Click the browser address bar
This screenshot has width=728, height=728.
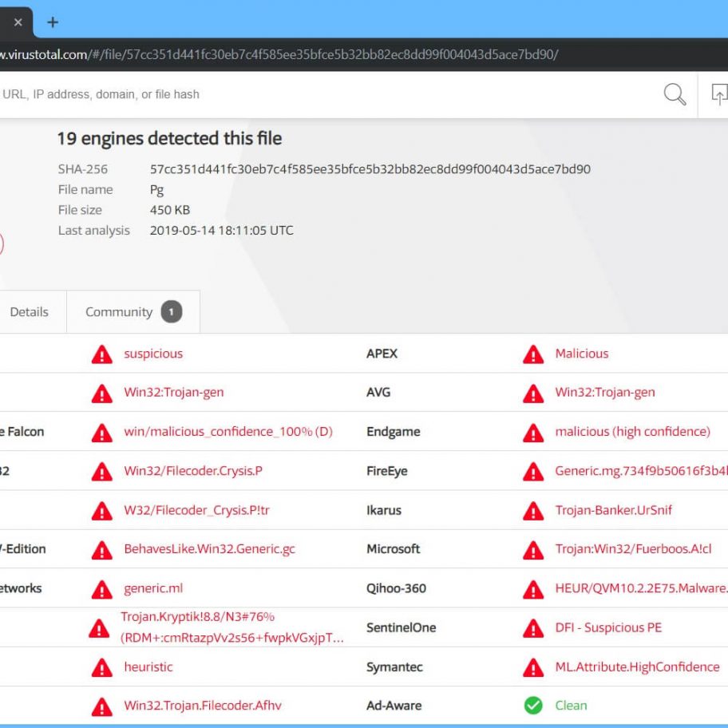319,55
